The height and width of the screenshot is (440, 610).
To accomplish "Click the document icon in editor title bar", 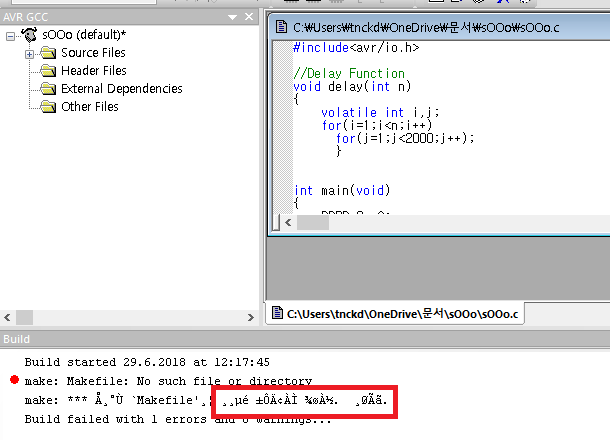I will [281, 27].
